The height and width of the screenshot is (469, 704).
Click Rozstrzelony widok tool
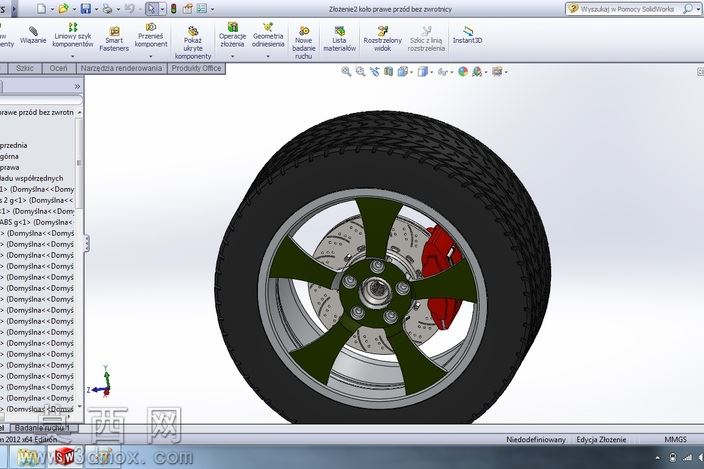point(383,39)
